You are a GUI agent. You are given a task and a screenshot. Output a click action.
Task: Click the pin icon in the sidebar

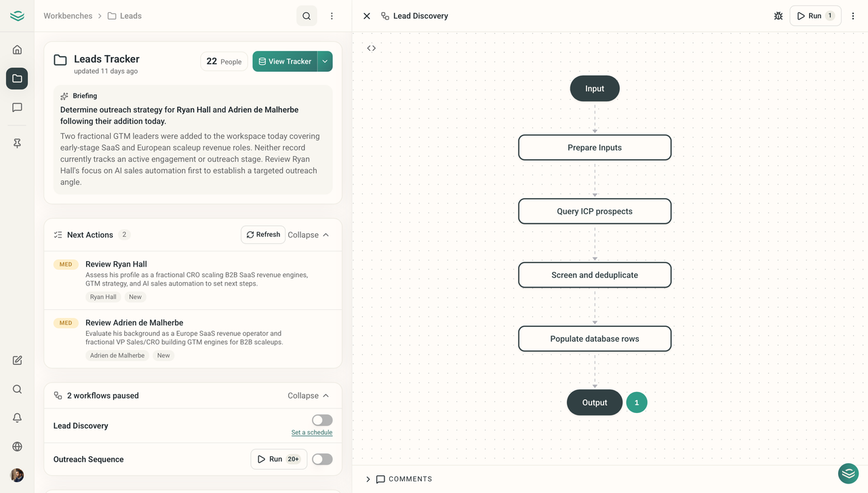[x=17, y=143]
